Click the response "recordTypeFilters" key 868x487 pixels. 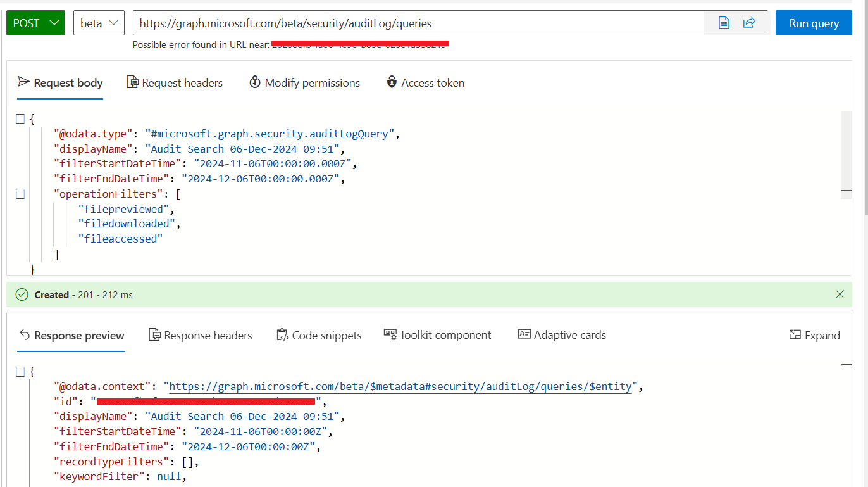pyautogui.click(x=111, y=462)
